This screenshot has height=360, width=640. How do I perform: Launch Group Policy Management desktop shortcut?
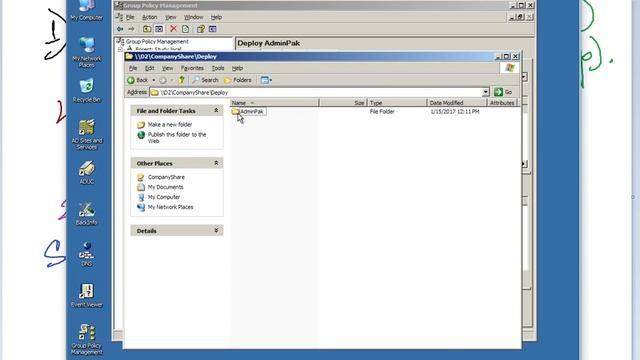coord(87,340)
